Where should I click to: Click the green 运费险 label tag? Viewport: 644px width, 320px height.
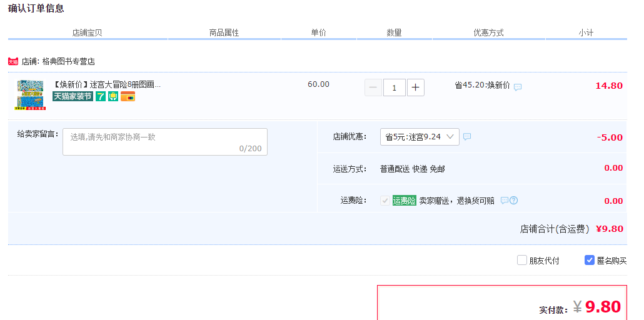(404, 201)
